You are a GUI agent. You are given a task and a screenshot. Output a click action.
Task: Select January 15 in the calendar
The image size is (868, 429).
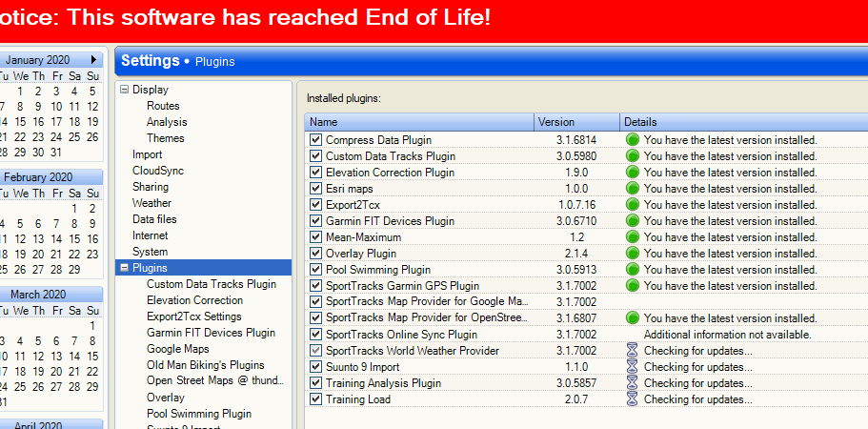click(x=20, y=121)
